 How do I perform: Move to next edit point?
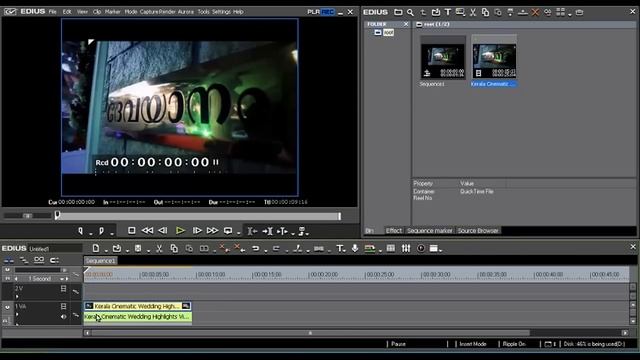click(x=267, y=231)
